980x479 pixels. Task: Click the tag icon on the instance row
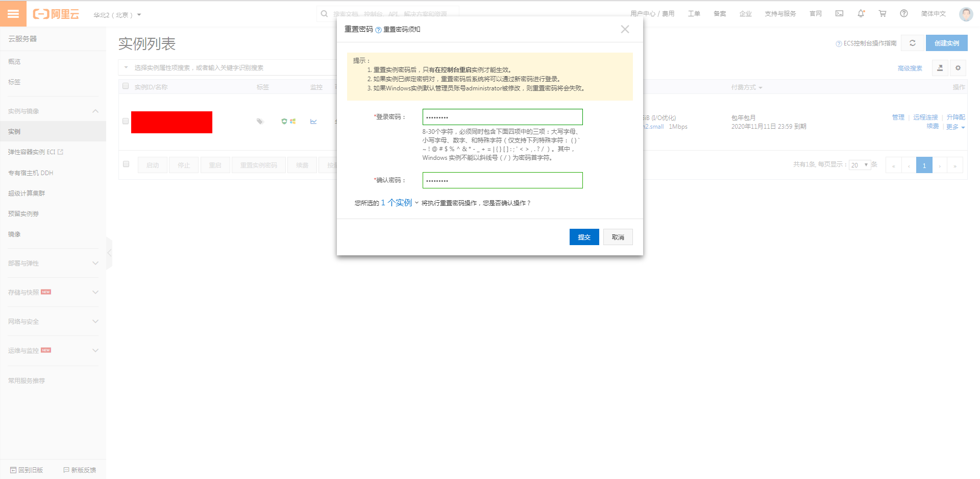coord(260,122)
